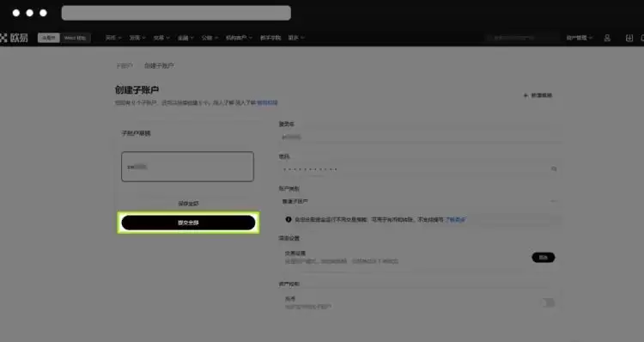
Task: Click the black 修改 button in trading settings
Action: (543, 257)
